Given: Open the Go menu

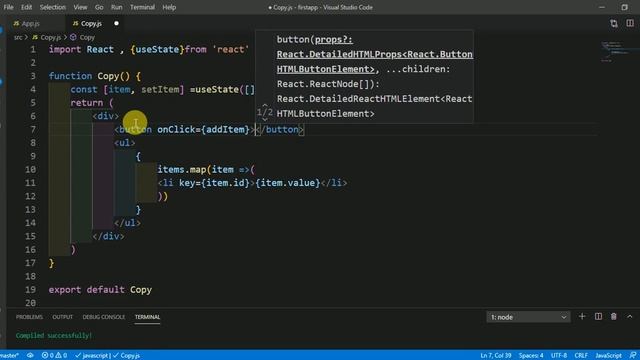Looking at the screenshot, I should coord(99,7).
